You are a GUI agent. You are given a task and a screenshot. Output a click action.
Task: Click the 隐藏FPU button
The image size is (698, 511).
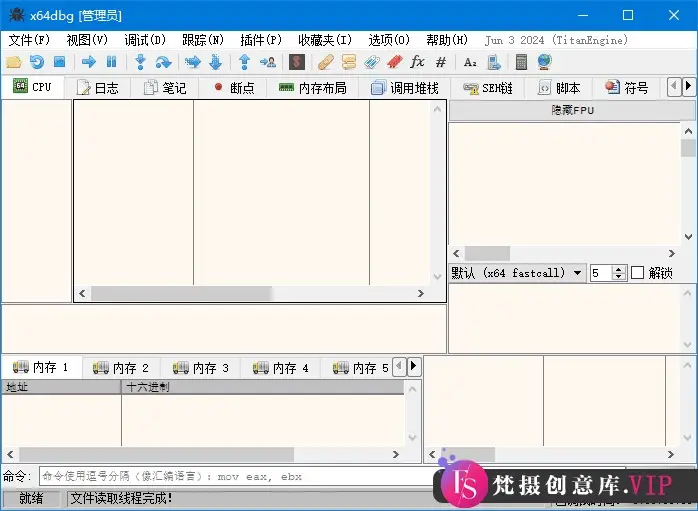(572, 110)
